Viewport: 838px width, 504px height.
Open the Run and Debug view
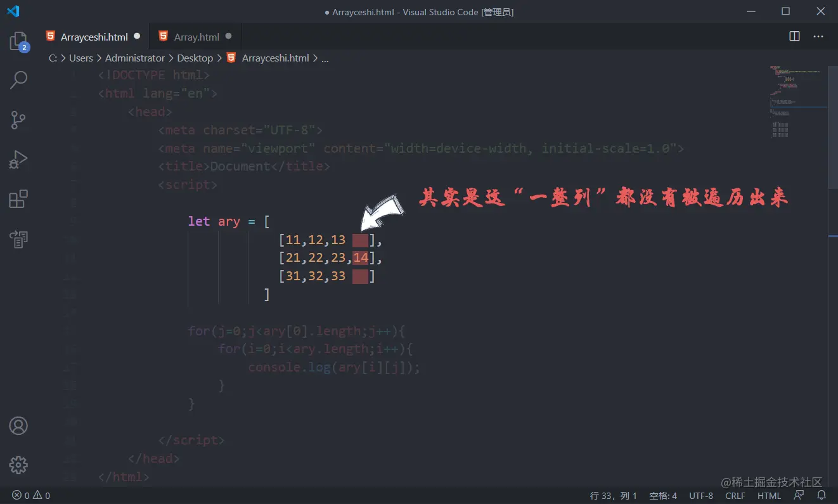click(18, 159)
